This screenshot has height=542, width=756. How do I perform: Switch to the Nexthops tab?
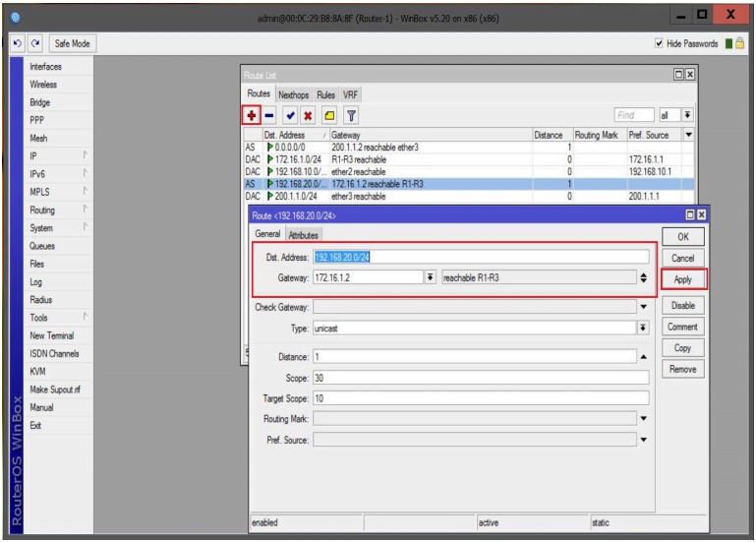pyautogui.click(x=293, y=94)
